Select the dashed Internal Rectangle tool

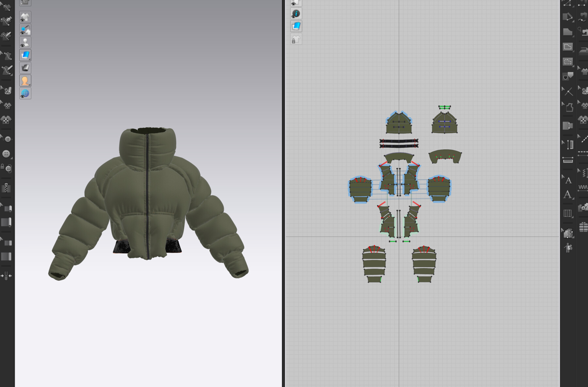tap(568, 61)
